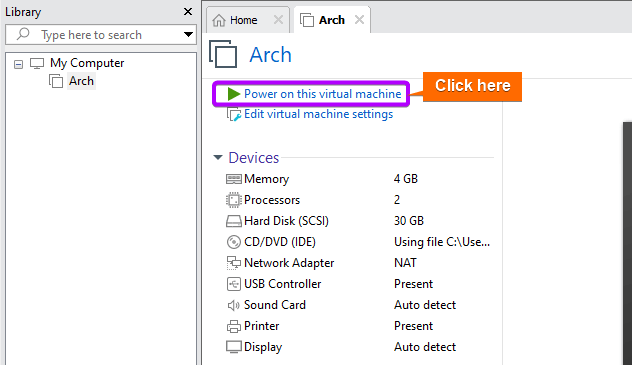Click the Using file C:\Use... value
This screenshot has height=365, width=632.
click(442, 242)
